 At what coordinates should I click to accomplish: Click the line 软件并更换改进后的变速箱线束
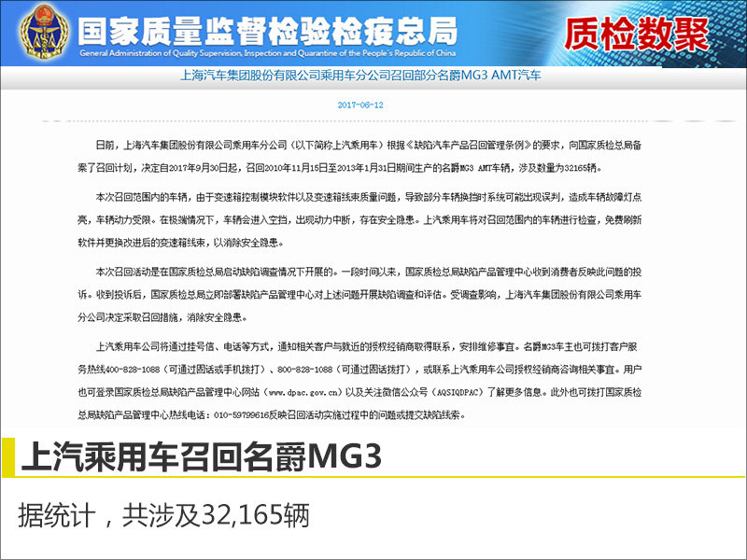click(180, 243)
